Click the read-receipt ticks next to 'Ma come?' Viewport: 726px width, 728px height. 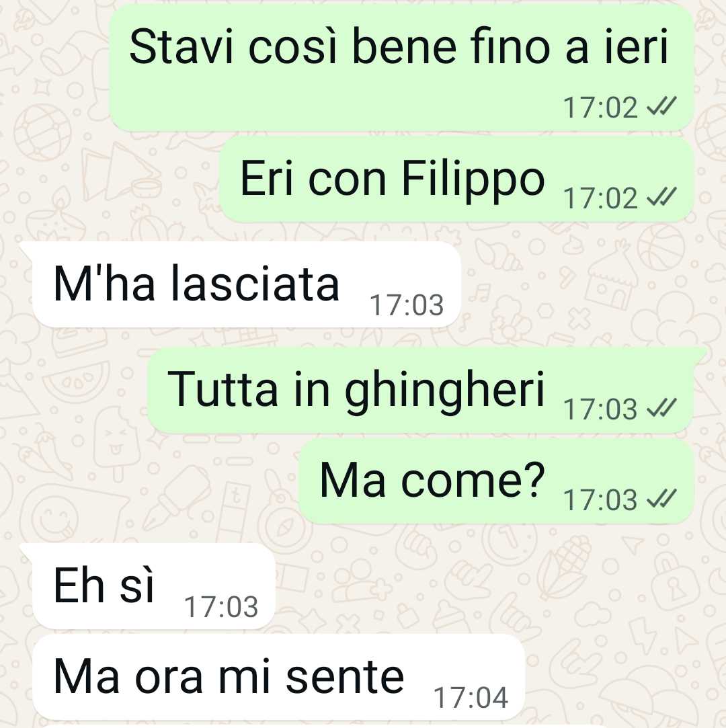coord(662,499)
